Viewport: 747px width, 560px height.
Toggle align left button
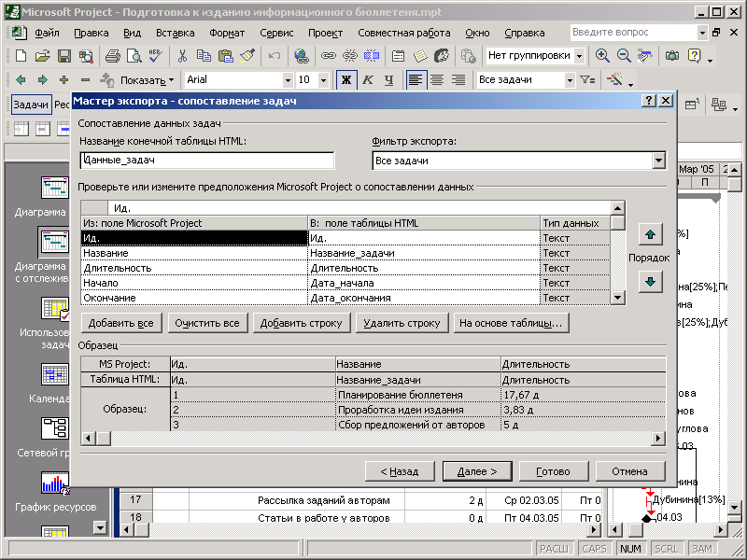click(x=415, y=80)
